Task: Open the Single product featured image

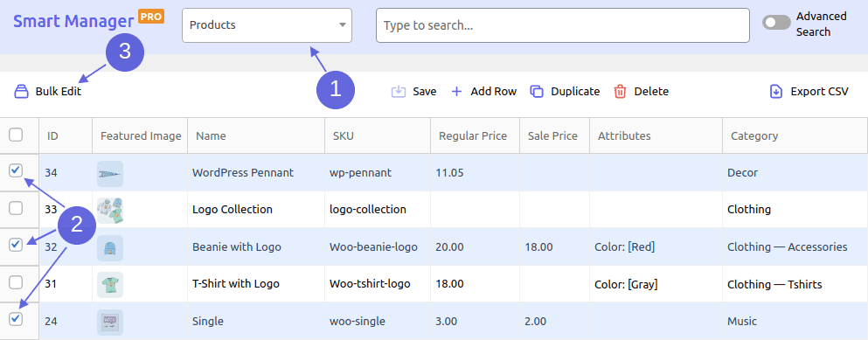Action: (109, 322)
